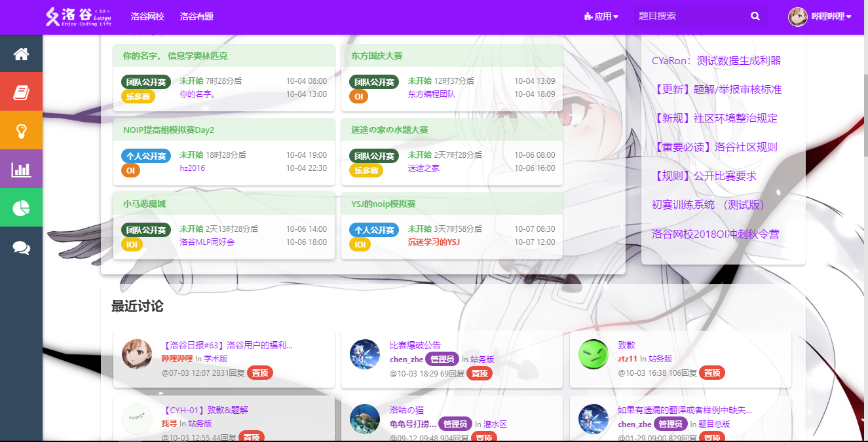Open contest YSJ的noip模拟赛
Viewport: 868px width, 442px height.
(383, 204)
